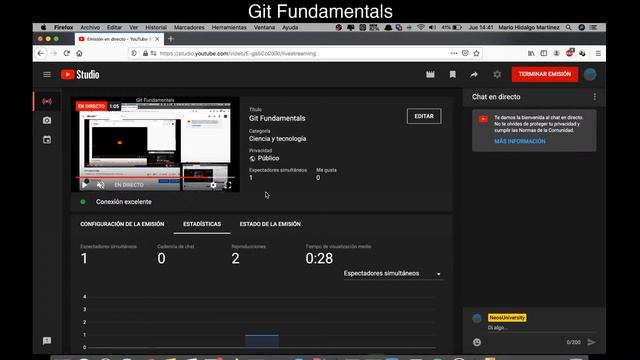
Task: Open the Apple menu
Action: coord(43,27)
